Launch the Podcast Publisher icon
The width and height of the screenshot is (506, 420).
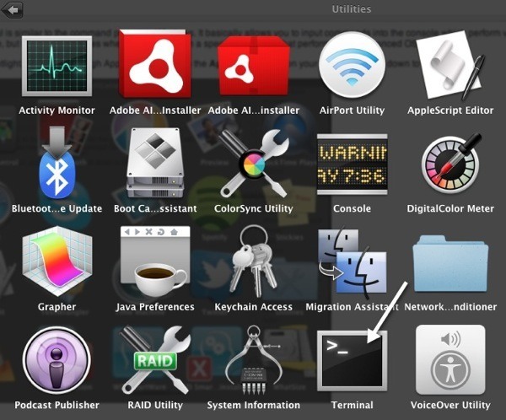57,360
